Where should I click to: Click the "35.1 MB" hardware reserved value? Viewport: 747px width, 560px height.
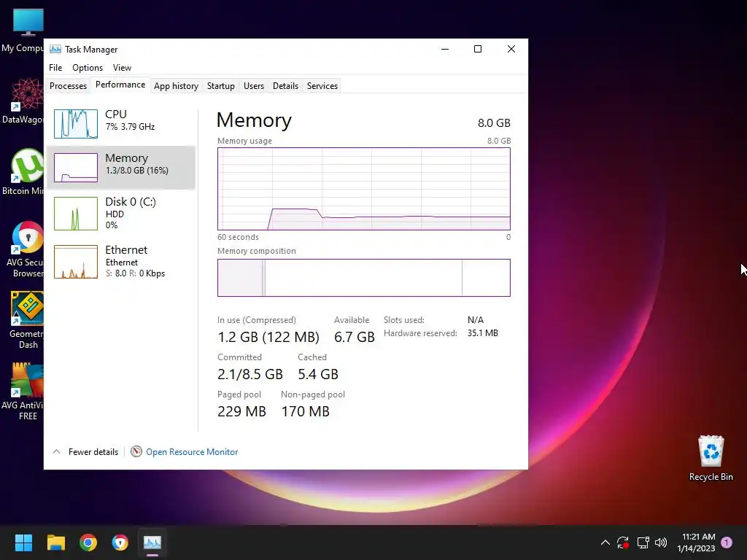483,332
